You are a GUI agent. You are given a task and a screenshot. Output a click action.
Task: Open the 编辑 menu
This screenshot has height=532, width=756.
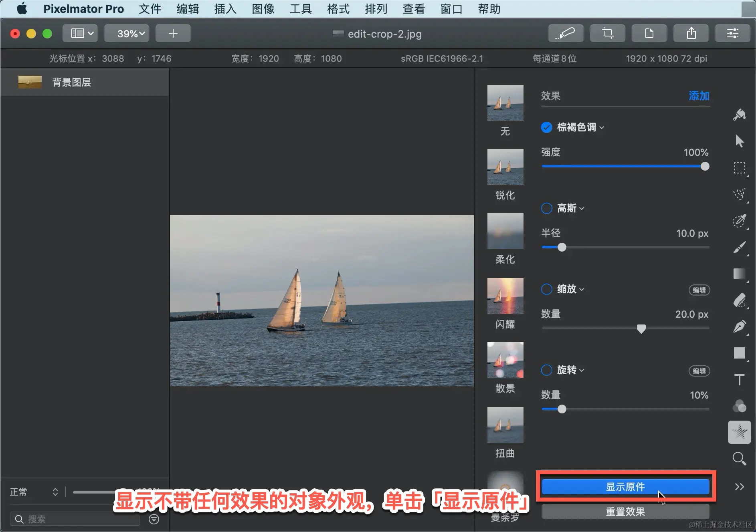(x=188, y=9)
